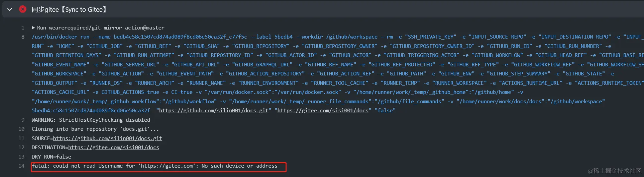Click the Run wearerequired/git-mirror-action@master text

(x=101, y=27)
